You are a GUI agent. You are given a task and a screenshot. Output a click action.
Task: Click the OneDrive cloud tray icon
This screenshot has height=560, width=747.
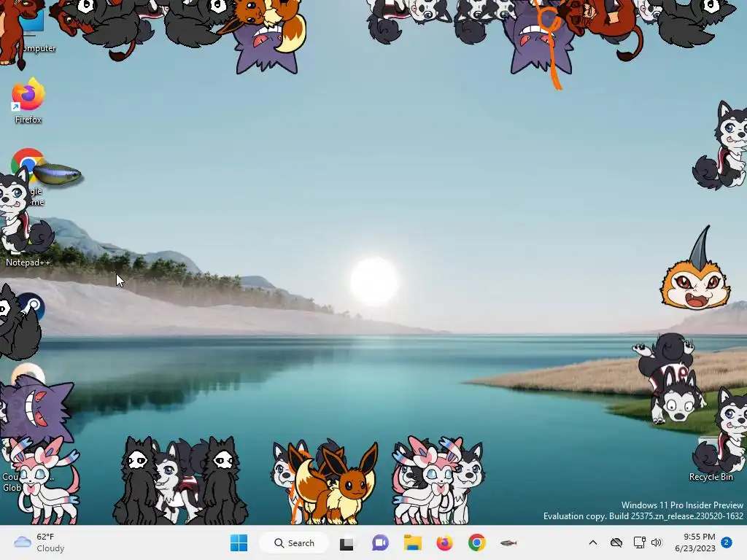(616, 542)
